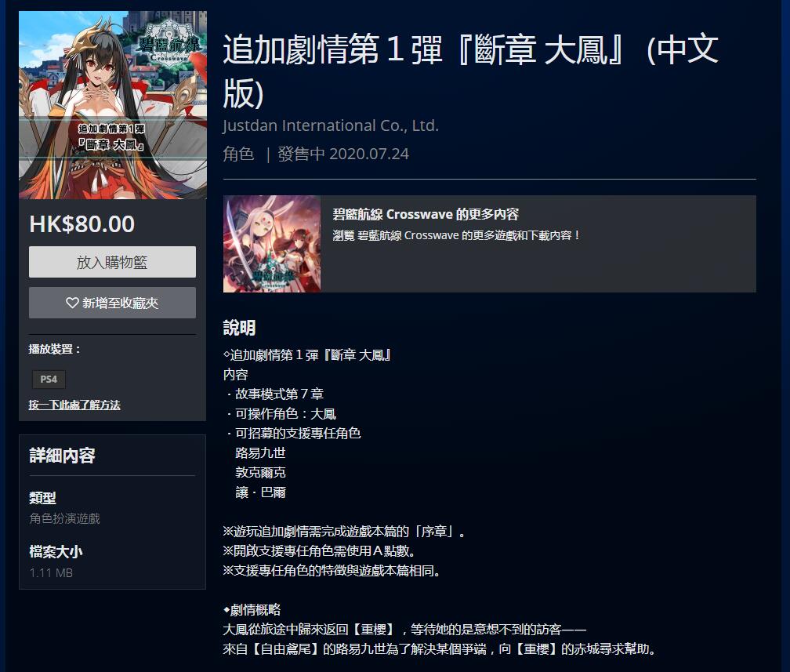This screenshot has width=790, height=672.
Task: Click the 角色 category label
Action: click(238, 154)
